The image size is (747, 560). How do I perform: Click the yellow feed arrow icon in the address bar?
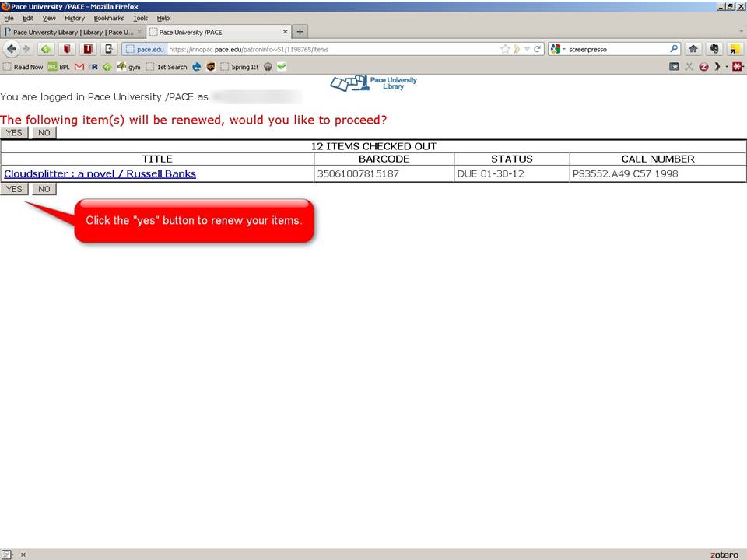coord(517,49)
